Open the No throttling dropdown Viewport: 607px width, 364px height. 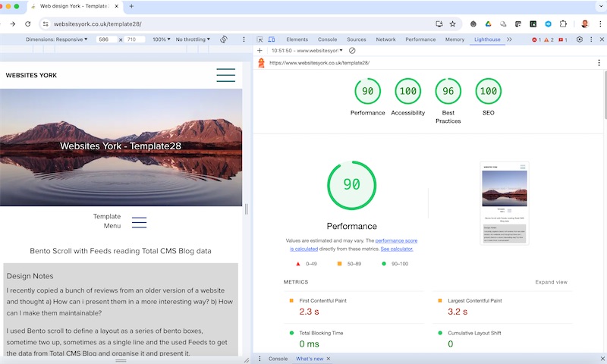click(193, 39)
